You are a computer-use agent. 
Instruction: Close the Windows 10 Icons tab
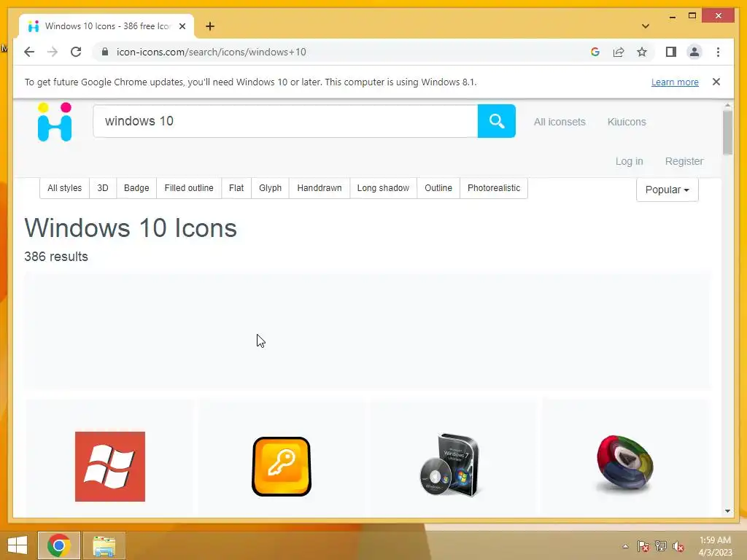click(182, 26)
